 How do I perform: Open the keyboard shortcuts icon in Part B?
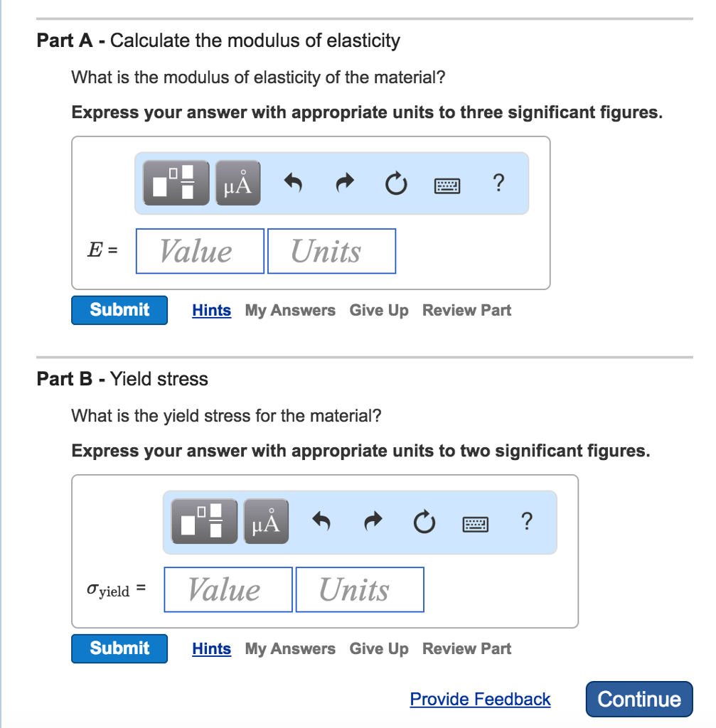point(475,524)
